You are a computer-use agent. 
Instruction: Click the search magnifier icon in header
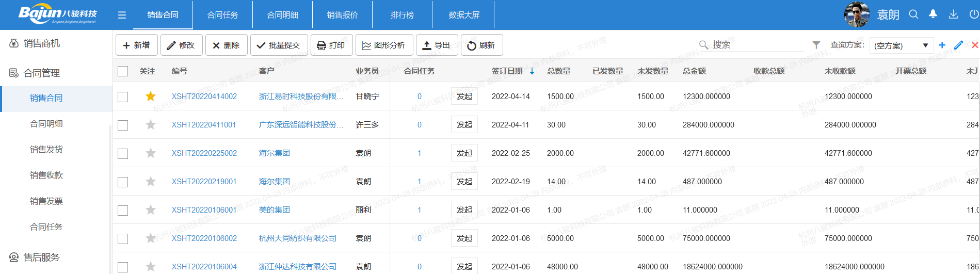click(913, 14)
